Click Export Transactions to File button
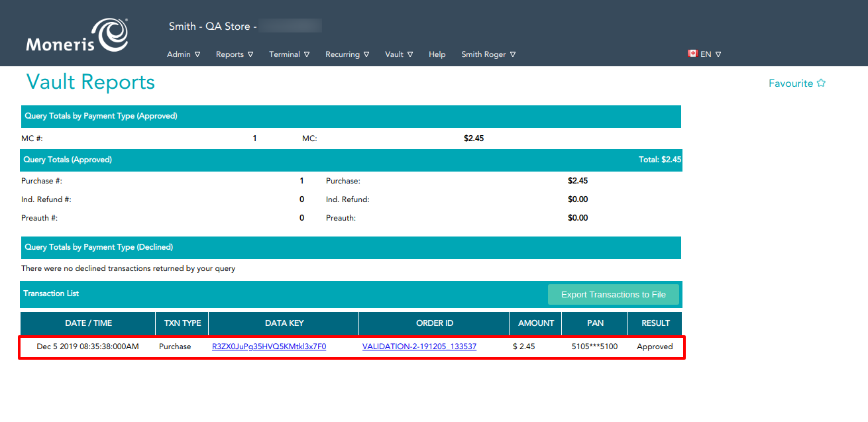 (613, 295)
